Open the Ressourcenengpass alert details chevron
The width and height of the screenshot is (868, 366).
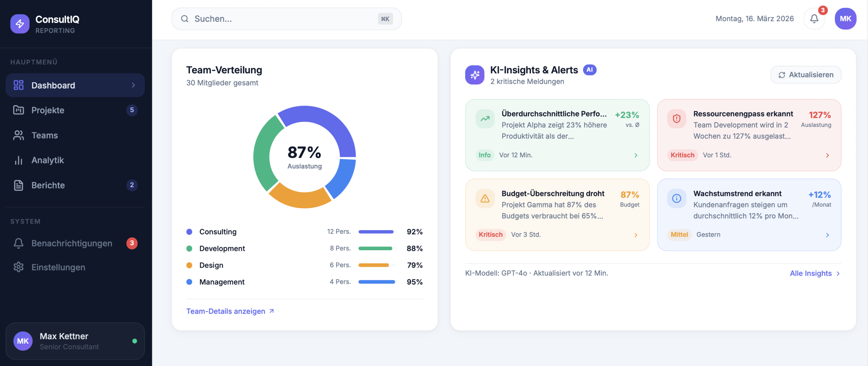tap(827, 155)
